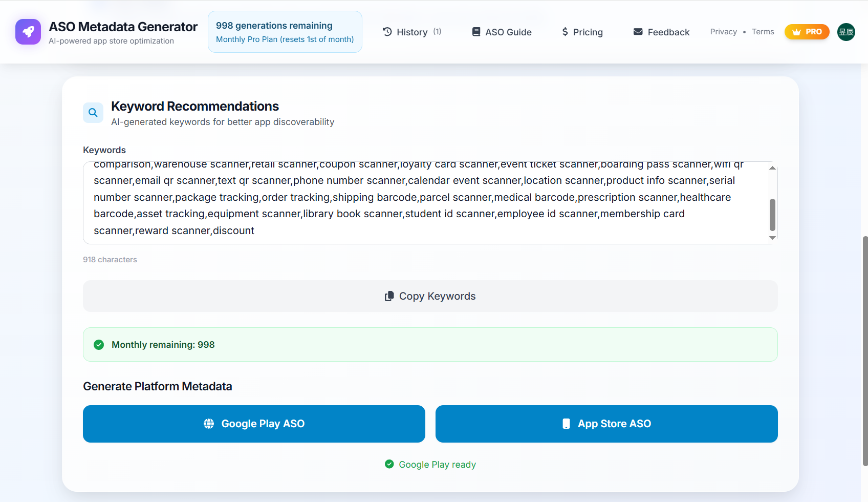This screenshot has height=502, width=868.
Task: Open the History menu item
Action: (412, 32)
